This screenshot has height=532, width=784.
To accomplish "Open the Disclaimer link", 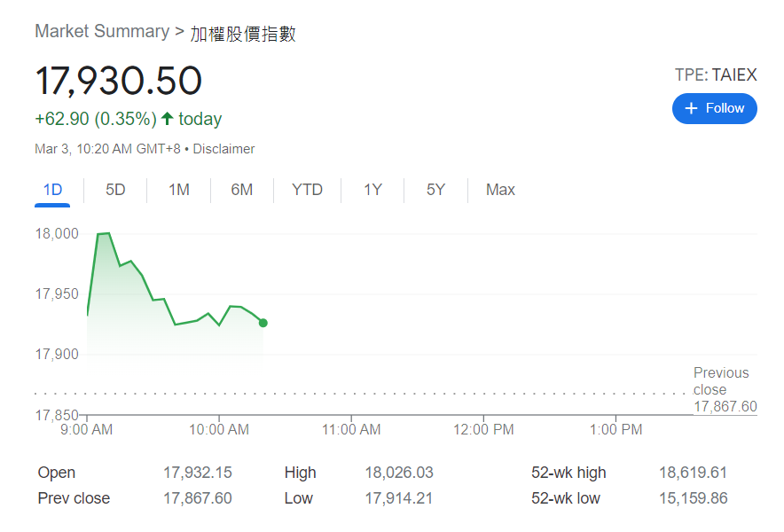I will click(223, 149).
